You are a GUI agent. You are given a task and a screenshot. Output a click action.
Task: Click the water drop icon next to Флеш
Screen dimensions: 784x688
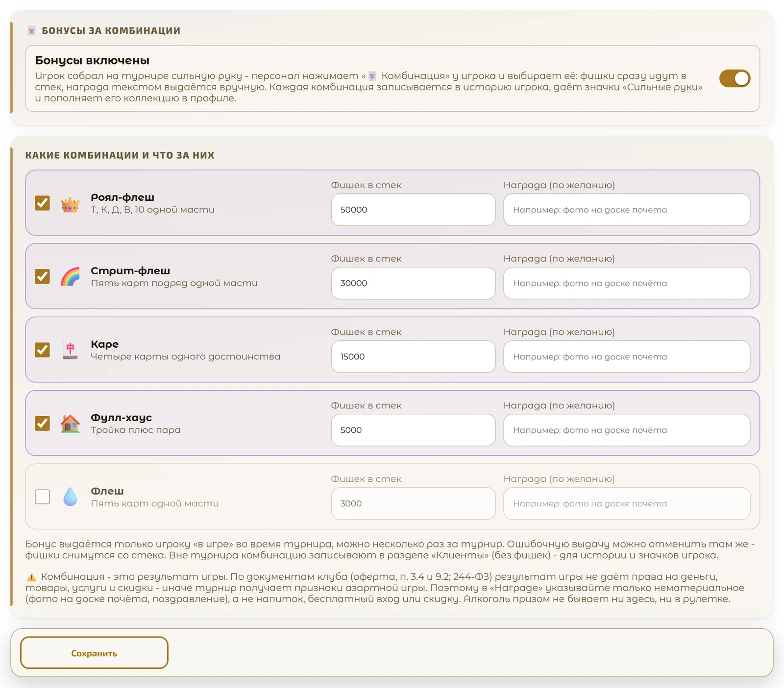coord(70,497)
